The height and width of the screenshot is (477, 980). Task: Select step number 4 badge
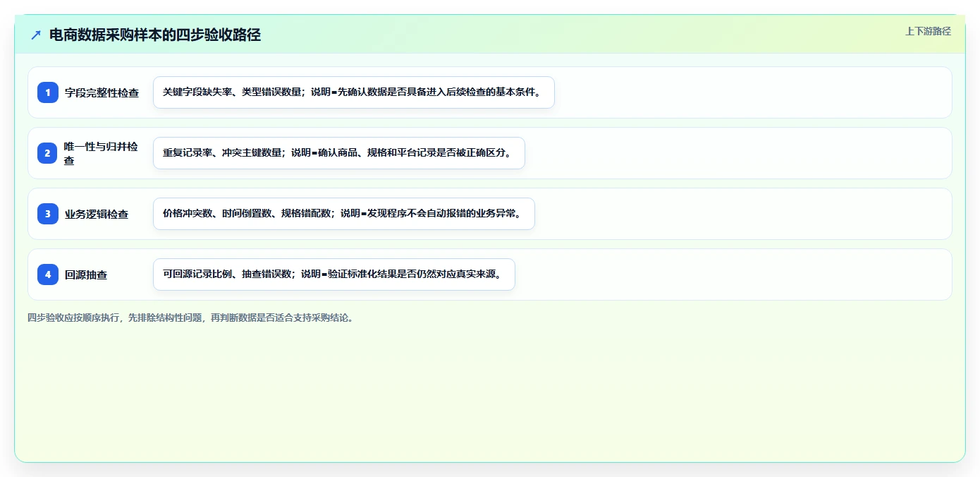point(48,274)
